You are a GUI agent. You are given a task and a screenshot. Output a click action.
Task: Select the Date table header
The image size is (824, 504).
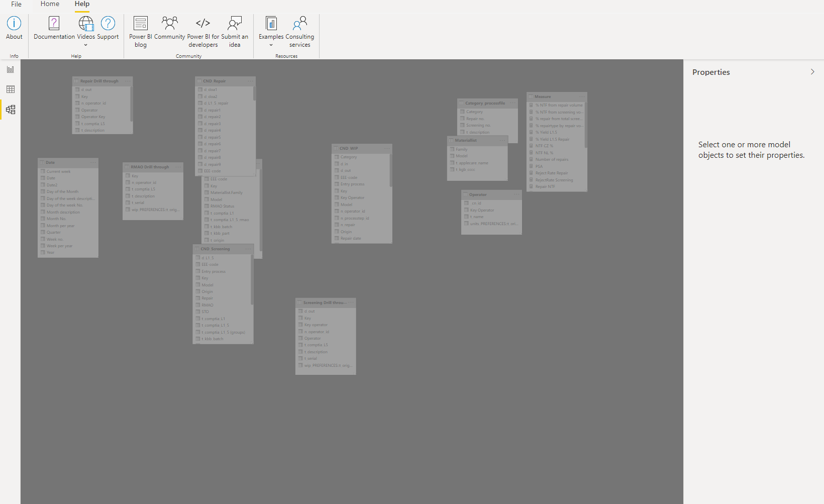[x=68, y=162]
